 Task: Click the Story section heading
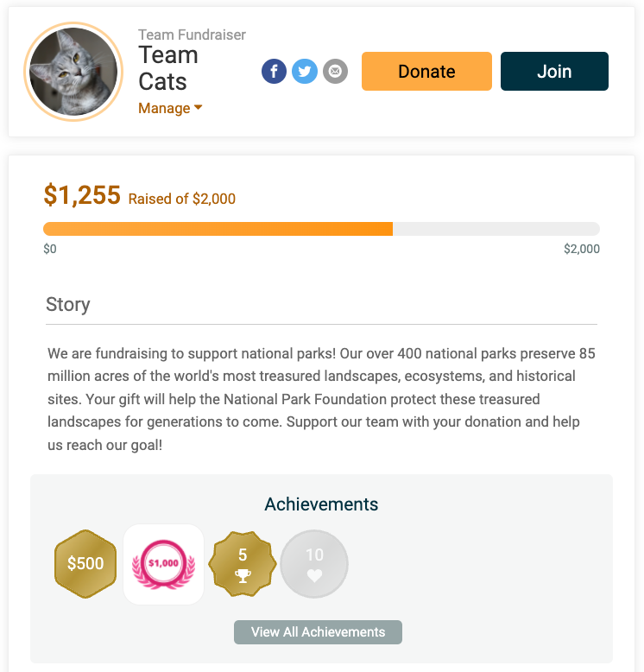[x=68, y=305]
